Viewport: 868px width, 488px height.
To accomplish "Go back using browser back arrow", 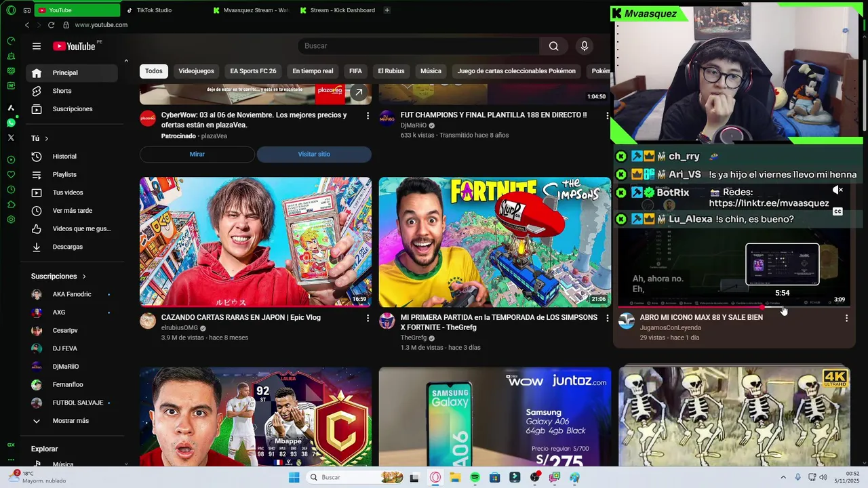I will 27,25.
